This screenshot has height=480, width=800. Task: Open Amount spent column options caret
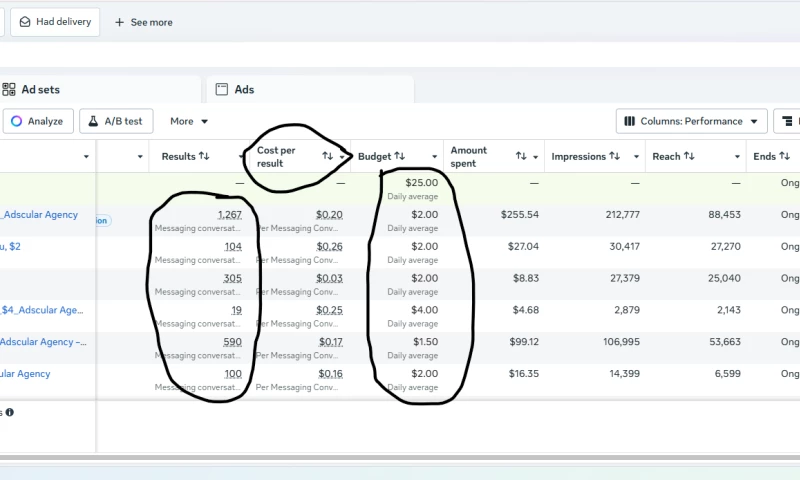coord(536,157)
